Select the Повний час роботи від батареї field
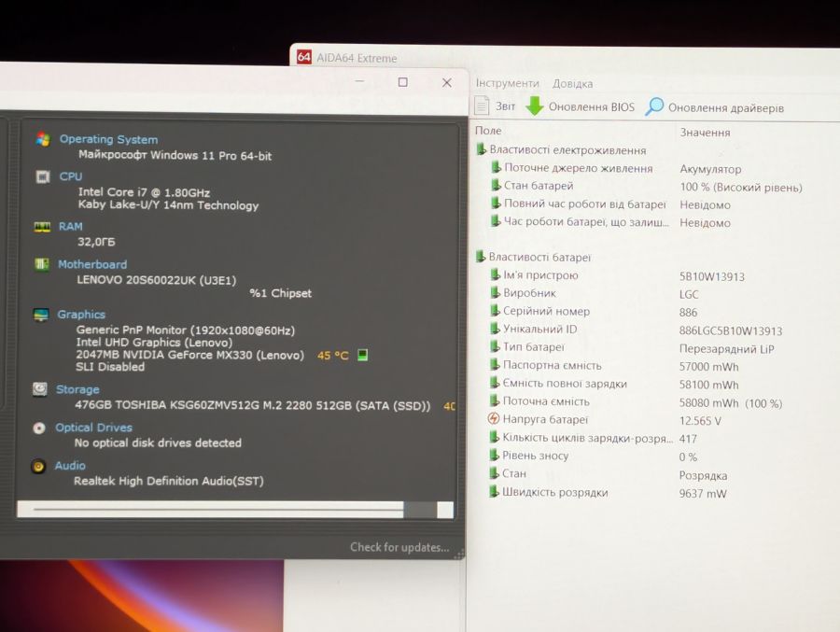This screenshot has height=632, width=840. (x=585, y=204)
